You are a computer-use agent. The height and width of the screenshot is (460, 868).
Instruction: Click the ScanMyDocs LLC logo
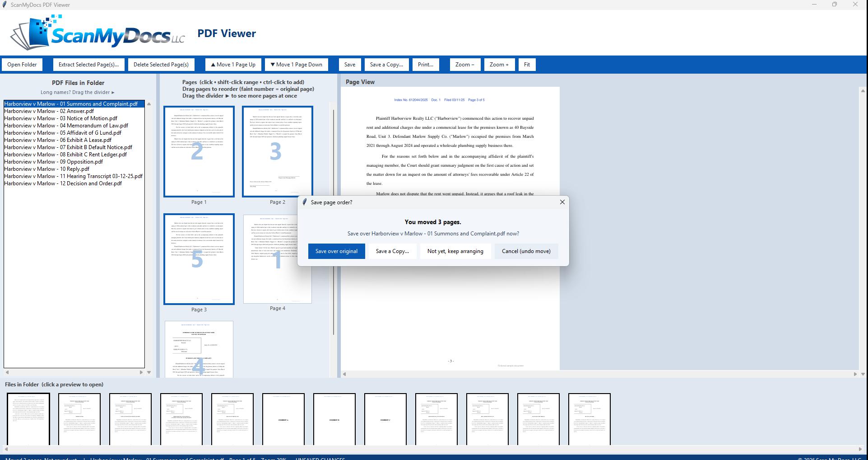pos(98,33)
